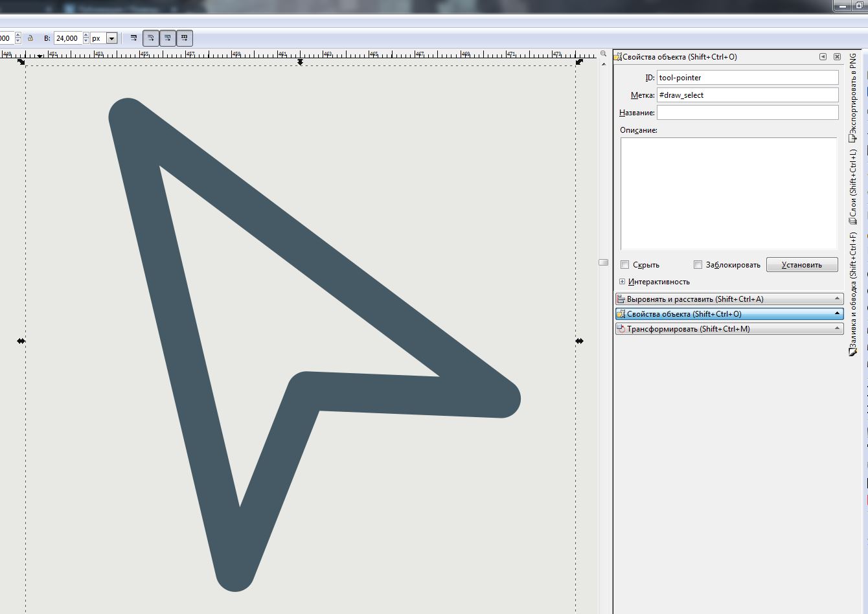Toggle moving patterns with objects

coord(184,38)
